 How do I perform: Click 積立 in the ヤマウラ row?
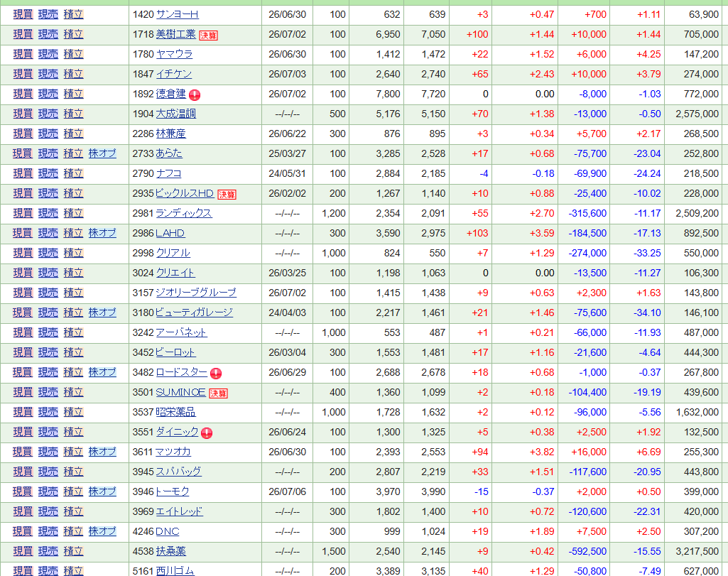(x=73, y=54)
